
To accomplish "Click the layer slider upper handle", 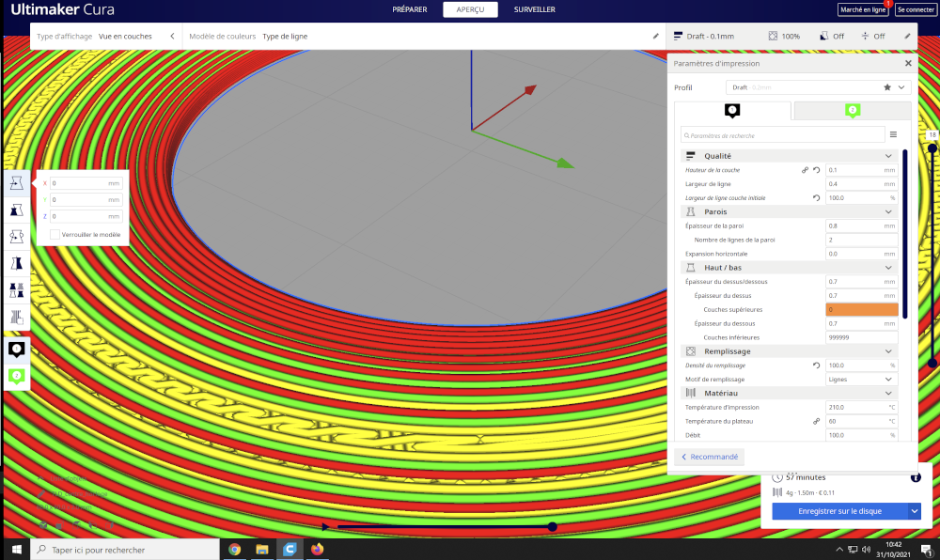I will click(932, 148).
